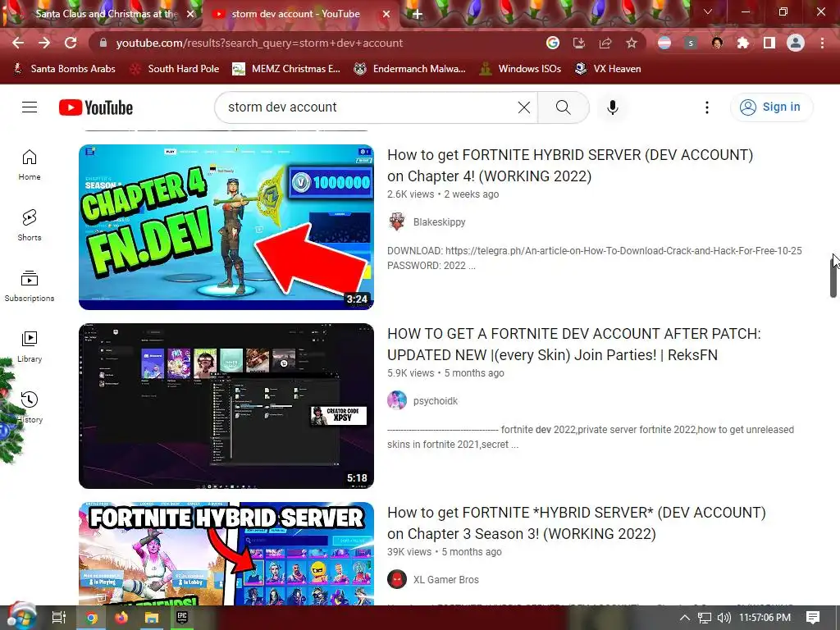This screenshot has width=840, height=630.
Task: Open psychoidk channel avatar
Action: (x=397, y=400)
